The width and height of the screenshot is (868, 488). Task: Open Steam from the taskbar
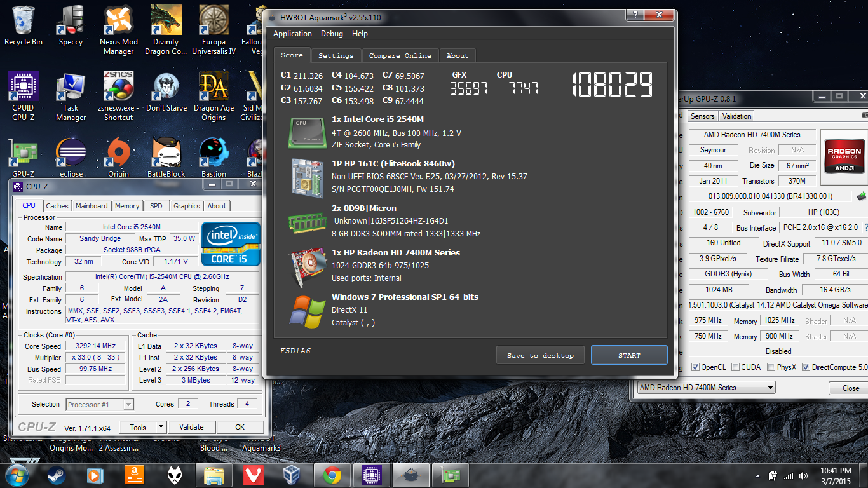tap(56, 475)
